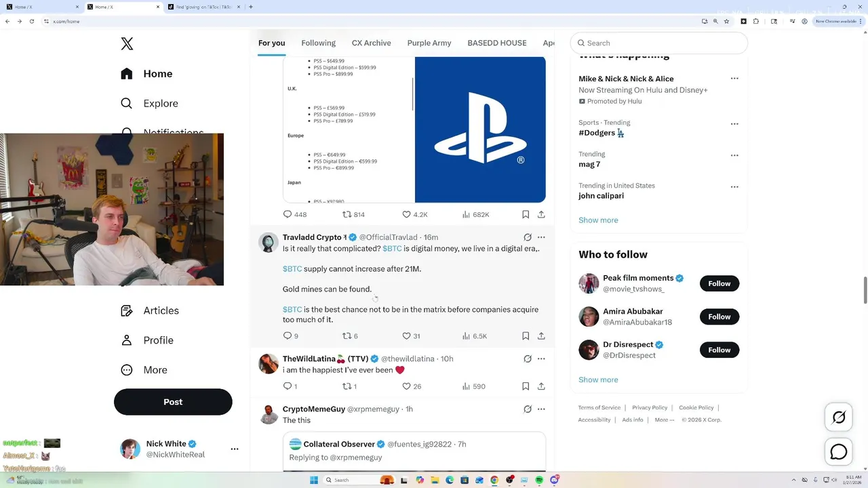Image resolution: width=868 pixels, height=488 pixels.
Task: Open more options on CryptoMemeGuy's post
Action: pos(541,409)
